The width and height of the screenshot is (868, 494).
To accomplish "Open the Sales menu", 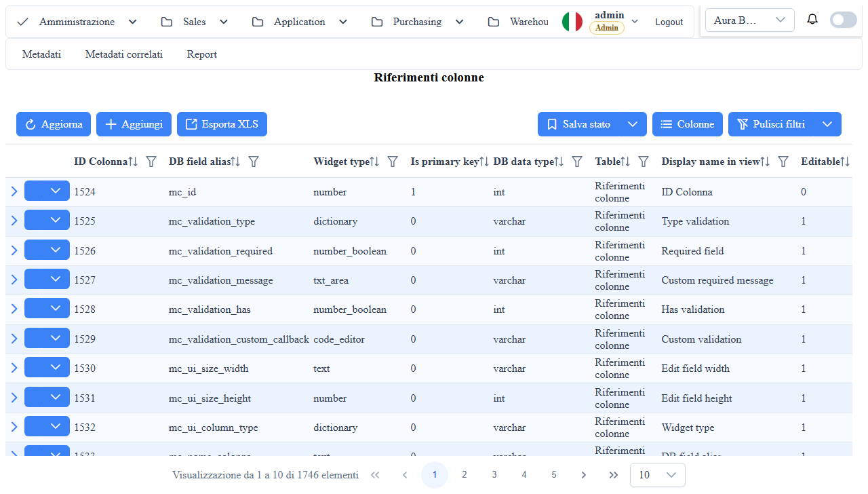I will pos(195,22).
